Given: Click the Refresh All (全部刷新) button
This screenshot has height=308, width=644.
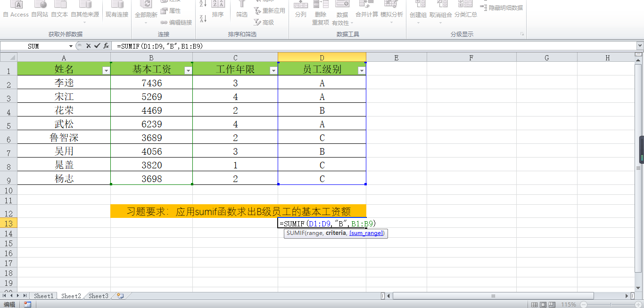Looking at the screenshot, I should point(146,12).
